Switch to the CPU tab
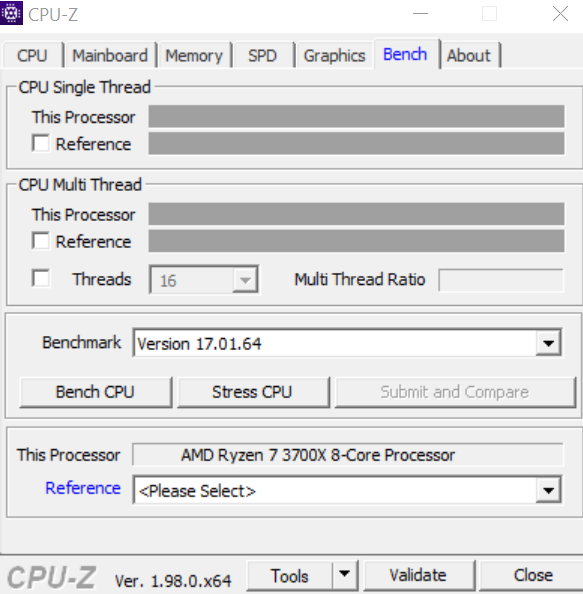 [x=32, y=55]
